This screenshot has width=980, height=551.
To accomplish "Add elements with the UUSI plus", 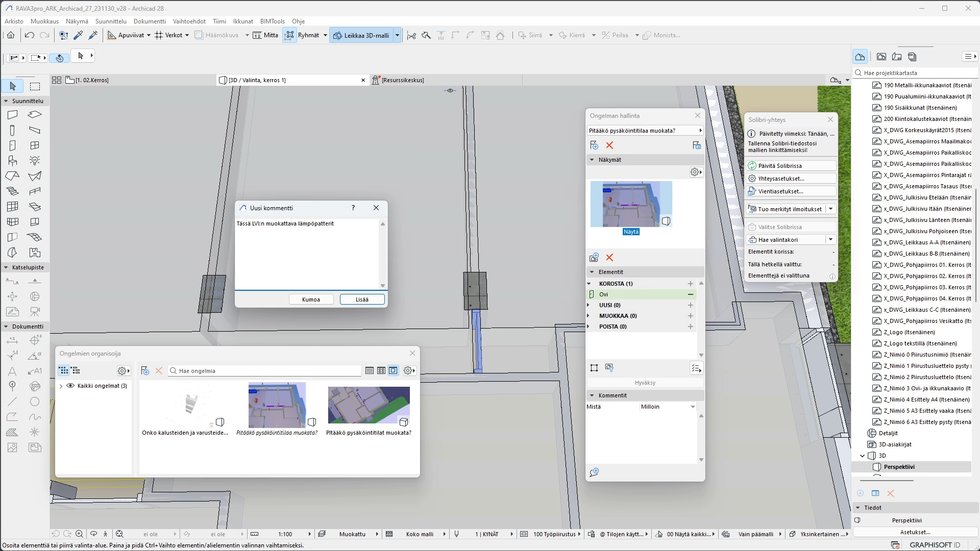I will (691, 305).
